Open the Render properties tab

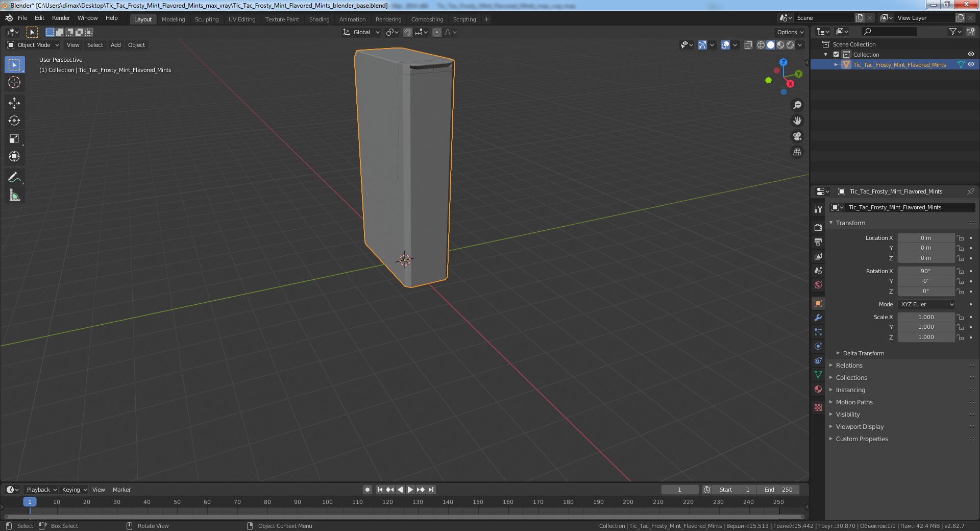818,227
